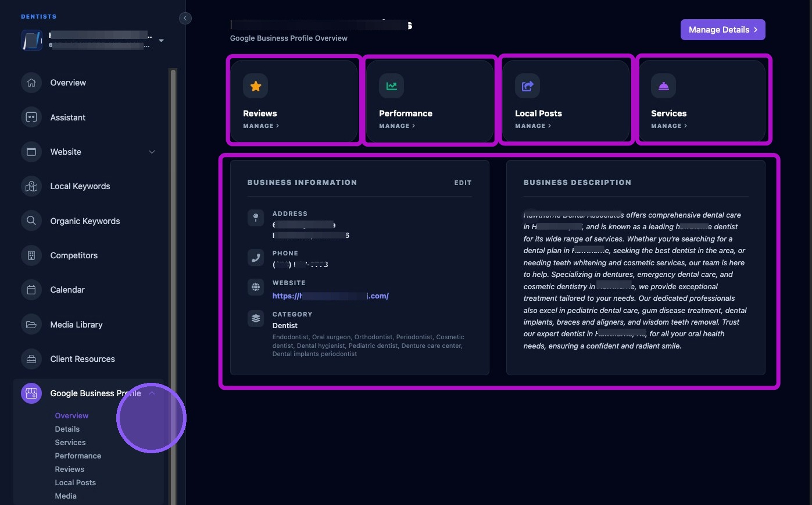This screenshot has width=812, height=505.
Task: Click the Client Resources label
Action: 83,359
